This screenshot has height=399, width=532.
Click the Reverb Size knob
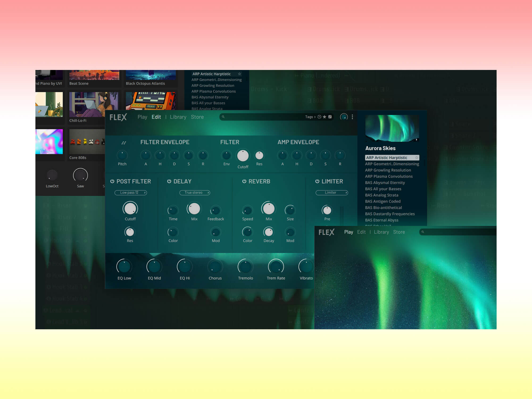[290, 210]
